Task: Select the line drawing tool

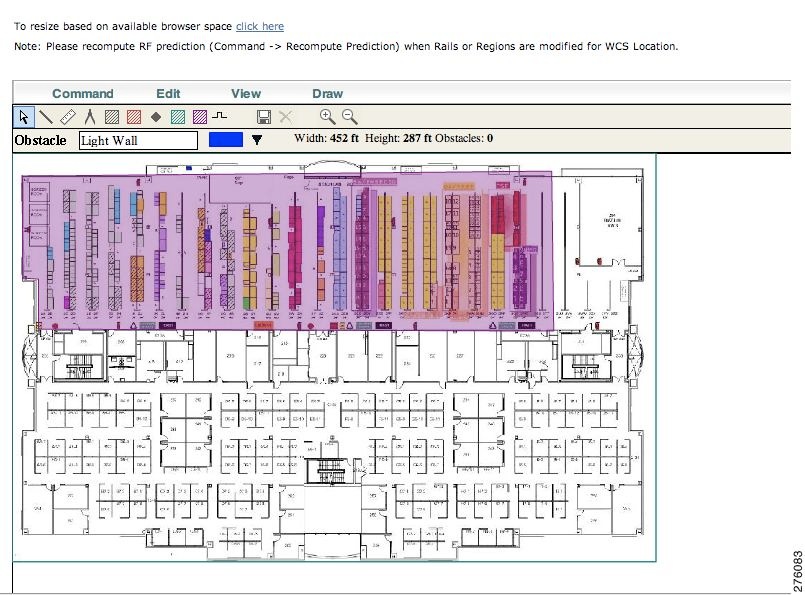Action: [46, 116]
